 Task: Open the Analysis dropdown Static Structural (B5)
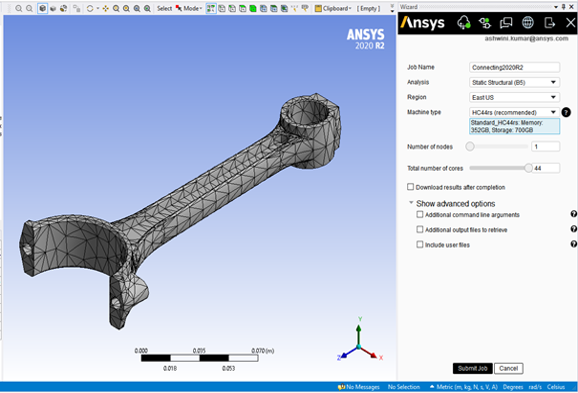[514, 82]
